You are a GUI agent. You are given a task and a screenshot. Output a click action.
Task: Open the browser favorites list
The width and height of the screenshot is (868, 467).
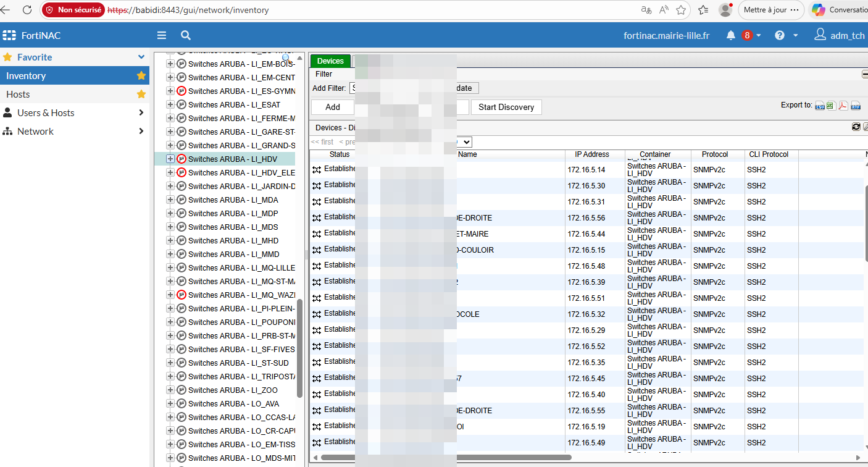703,10
